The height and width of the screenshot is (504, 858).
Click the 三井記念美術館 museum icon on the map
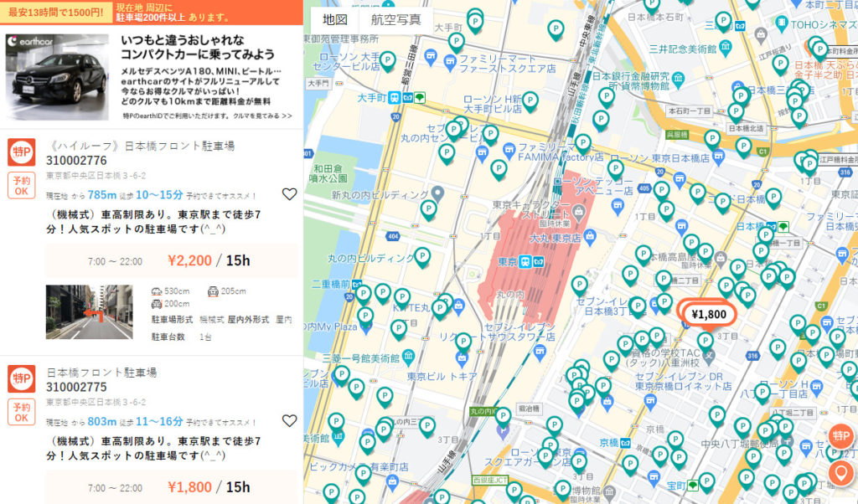click(726, 48)
